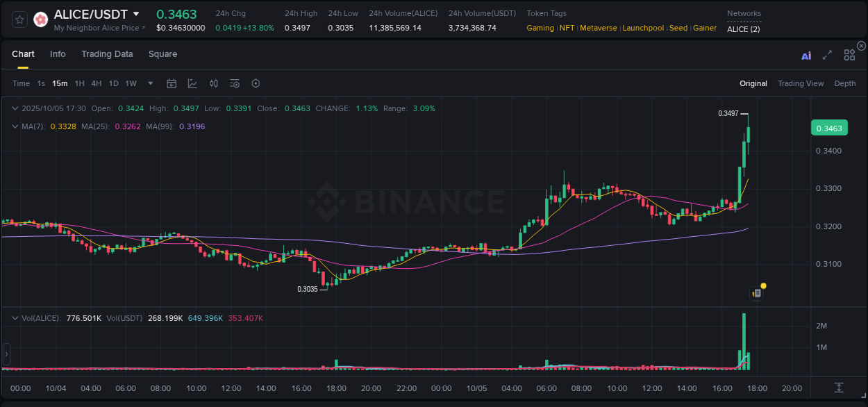Open the indicator settings list icon
Image resolution: width=868 pixels, height=407 pixels.
point(234,83)
